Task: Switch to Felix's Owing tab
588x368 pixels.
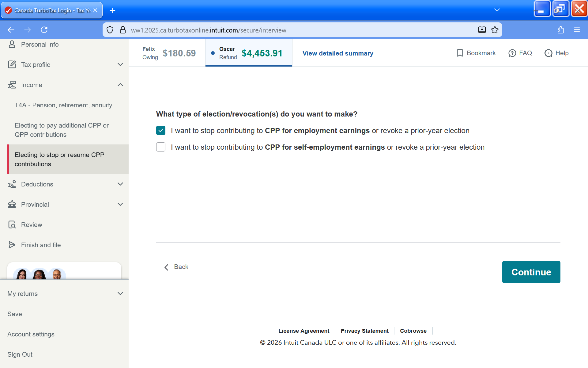Action: pos(169,53)
